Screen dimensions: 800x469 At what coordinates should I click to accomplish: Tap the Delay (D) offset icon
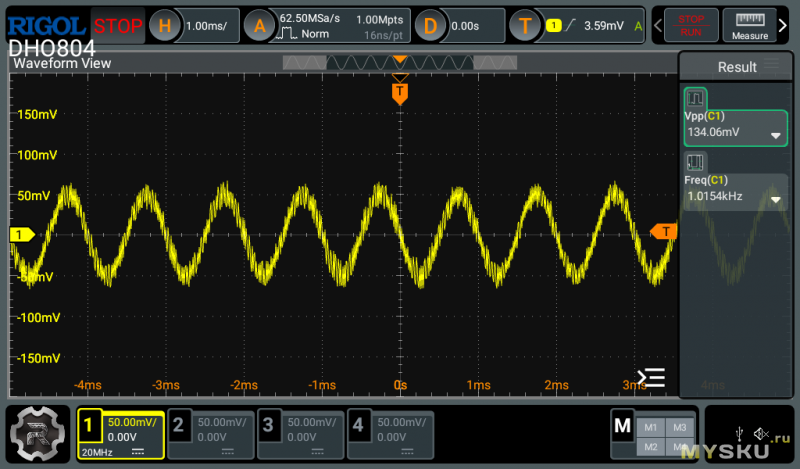click(x=430, y=27)
